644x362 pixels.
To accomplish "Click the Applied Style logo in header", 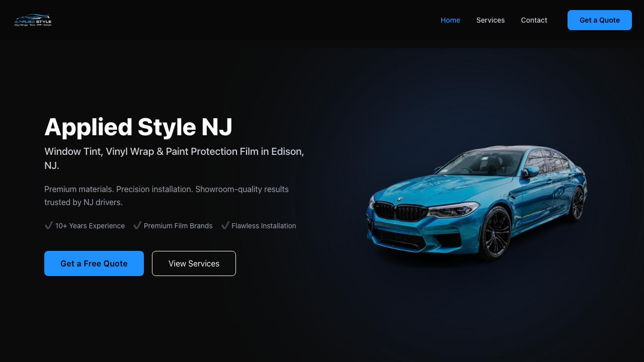I will (x=33, y=20).
